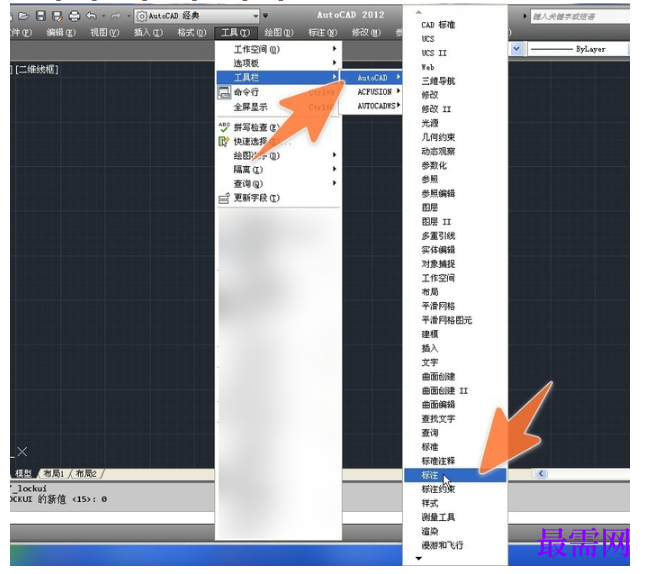The width and height of the screenshot is (649, 574).
Task: Expand the 绘图次序(D) submenu
Action: pos(279,156)
